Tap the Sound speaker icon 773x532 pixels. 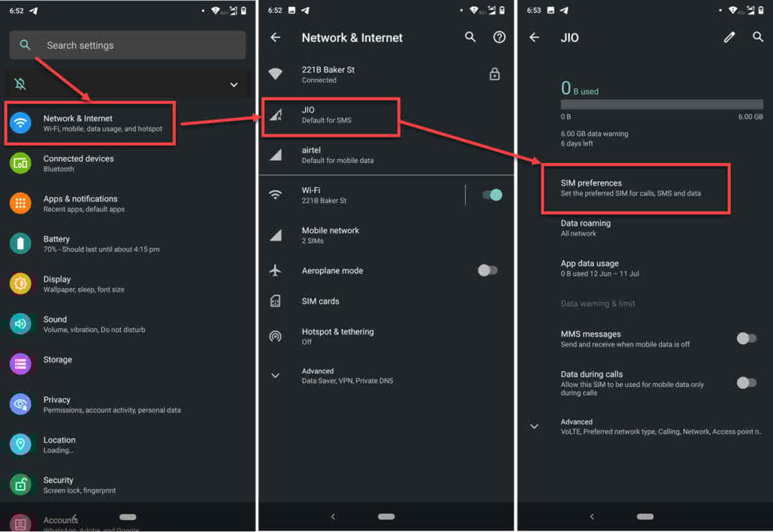[x=20, y=324]
